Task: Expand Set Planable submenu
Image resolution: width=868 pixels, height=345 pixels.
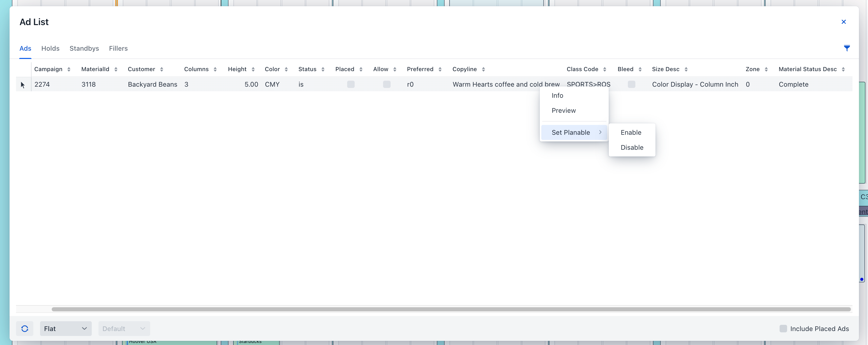Action: pos(574,132)
